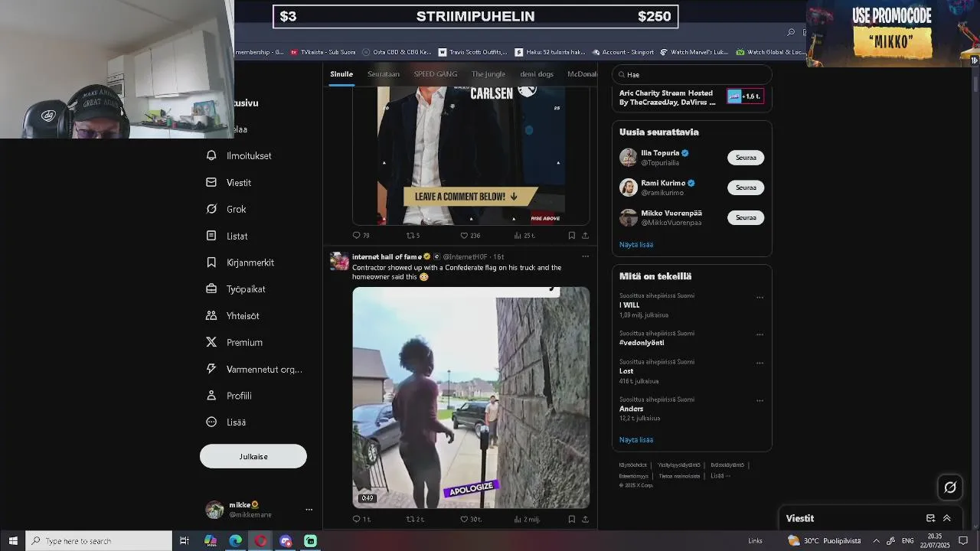Screen dimensions: 980x551
Task: Open options for Lost trend
Action: (759, 363)
